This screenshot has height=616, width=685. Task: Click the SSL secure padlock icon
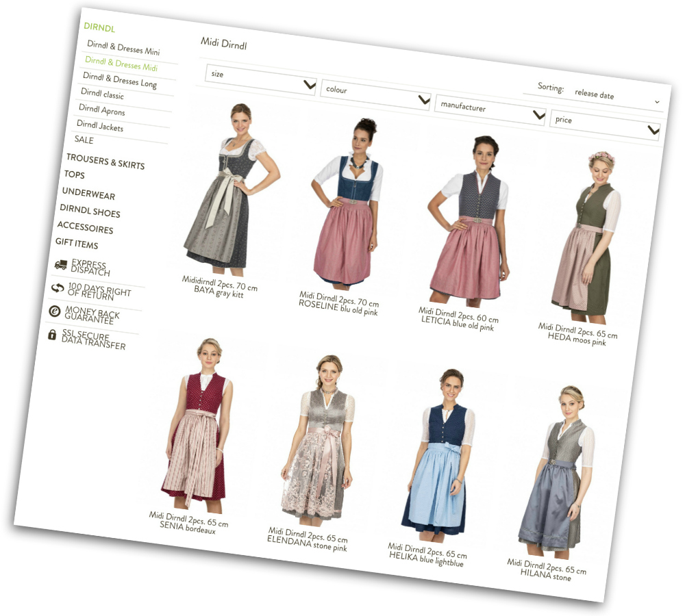[51, 335]
